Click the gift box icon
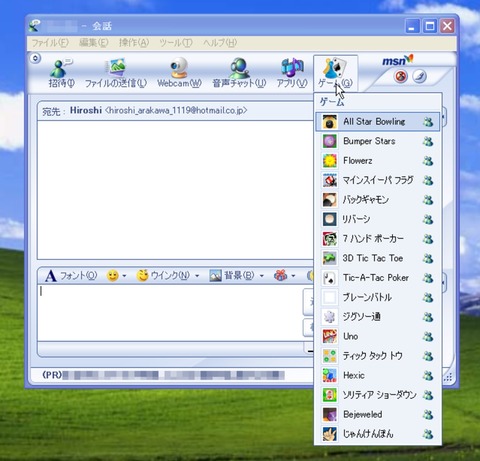 tap(281, 275)
